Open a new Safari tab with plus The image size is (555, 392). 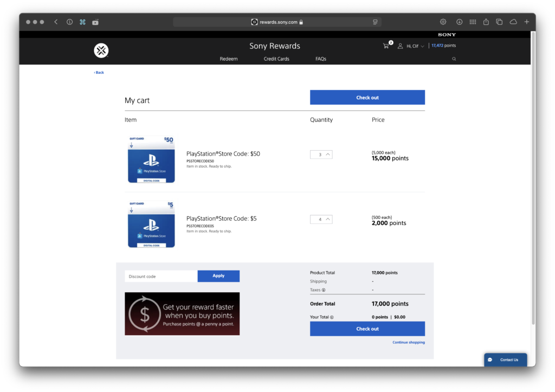point(527,22)
